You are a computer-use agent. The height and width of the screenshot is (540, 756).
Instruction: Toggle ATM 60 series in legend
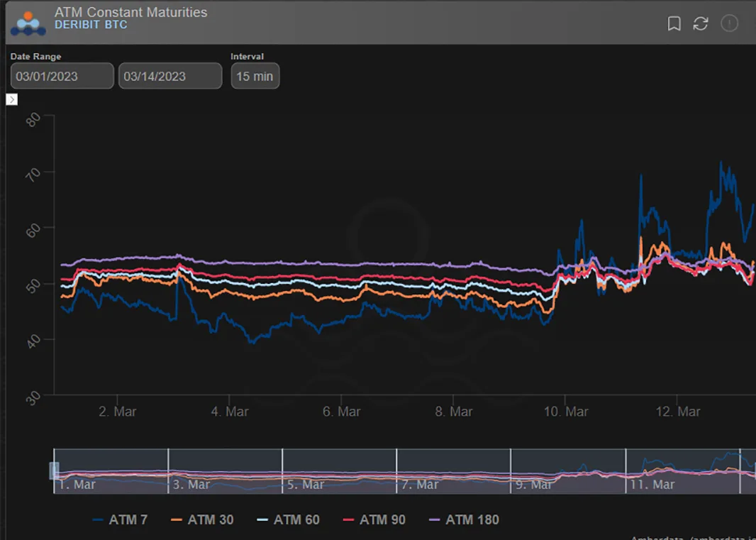(288, 519)
